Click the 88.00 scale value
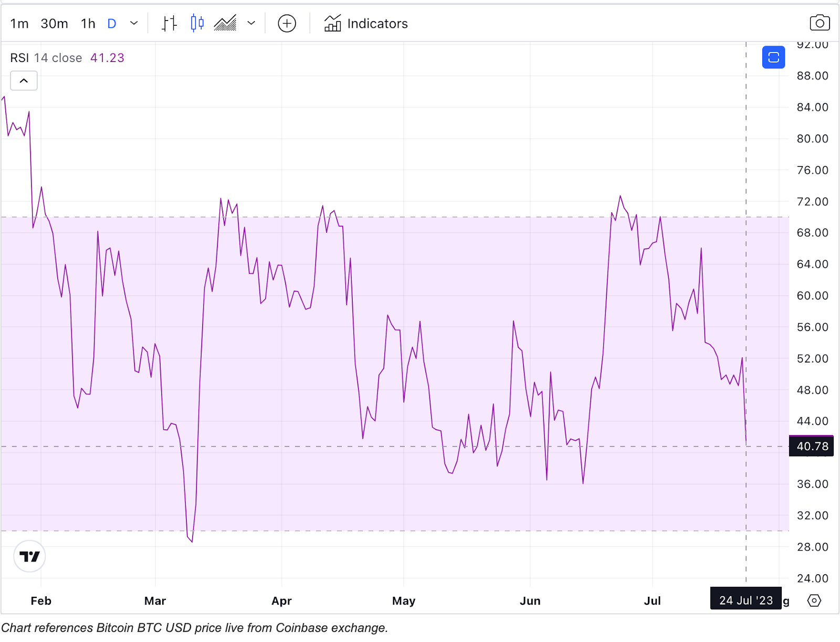The width and height of the screenshot is (840, 642). 812,76
